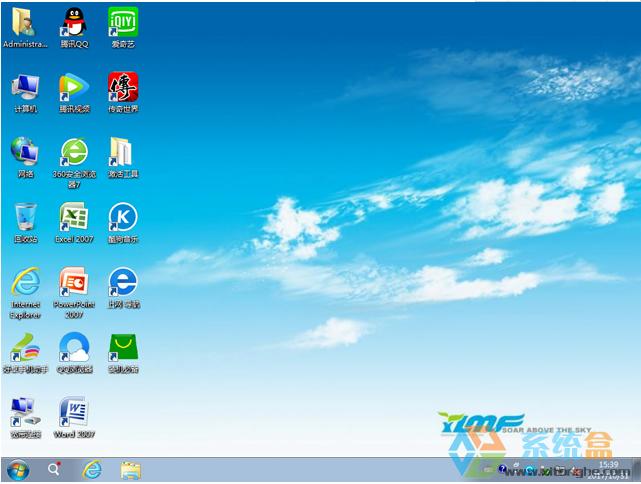Select the Kugou Music icon

(123, 218)
